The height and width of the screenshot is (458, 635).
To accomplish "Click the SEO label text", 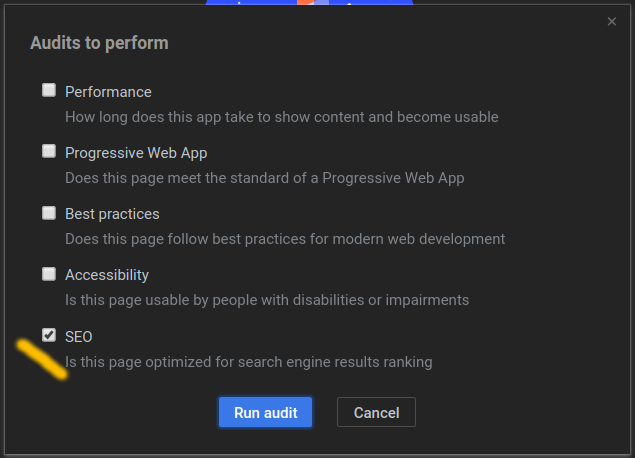I will click(79, 337).
